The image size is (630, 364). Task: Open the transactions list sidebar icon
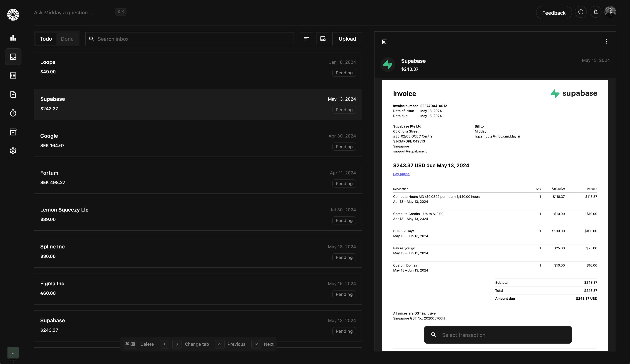(13, 75)
